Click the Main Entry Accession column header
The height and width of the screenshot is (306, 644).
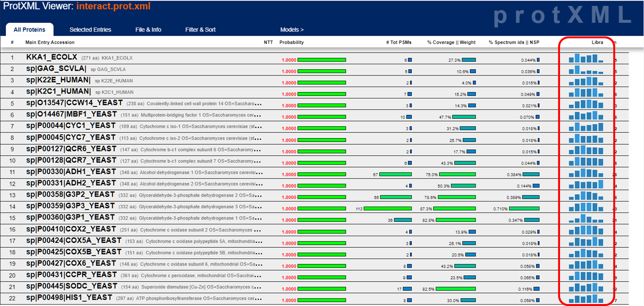click(x=50, y=42)
